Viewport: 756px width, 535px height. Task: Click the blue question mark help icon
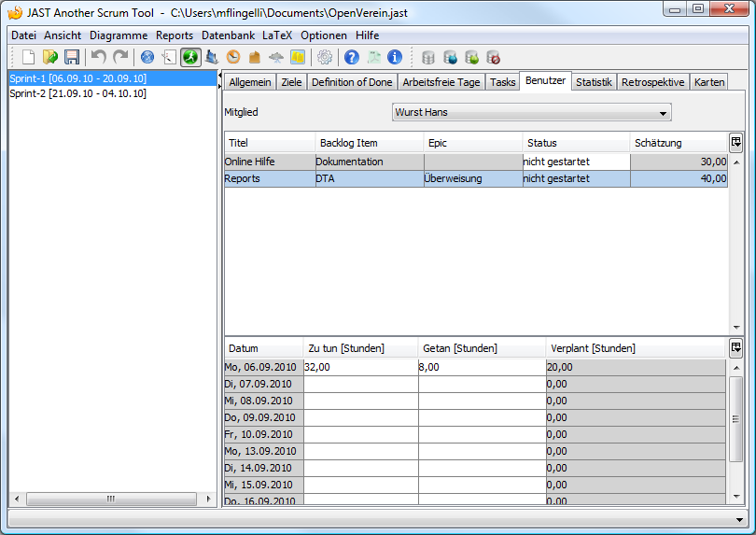coord(352,57)
